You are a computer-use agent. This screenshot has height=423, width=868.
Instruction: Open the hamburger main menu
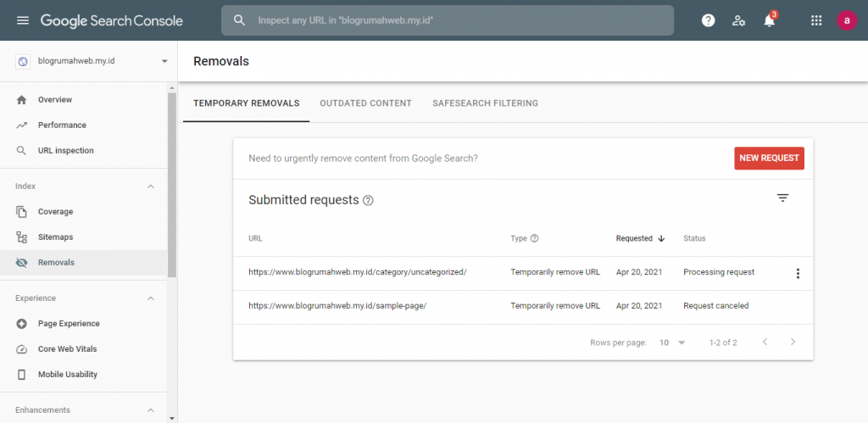(23, 20)
